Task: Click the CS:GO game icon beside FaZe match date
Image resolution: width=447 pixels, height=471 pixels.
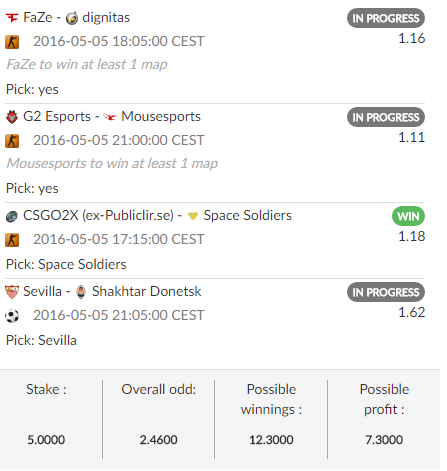Action: click(12, 42)
